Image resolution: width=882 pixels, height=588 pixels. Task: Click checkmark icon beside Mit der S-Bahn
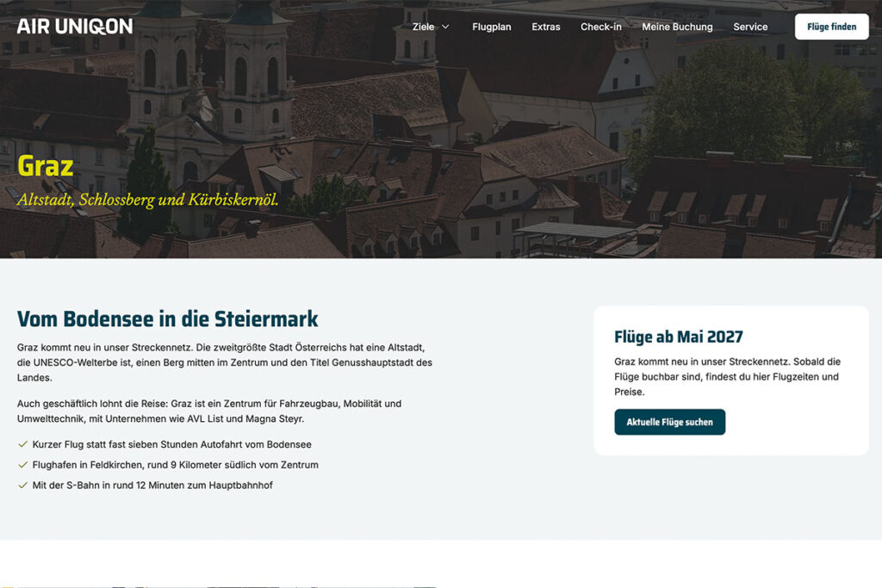[22, 486]
